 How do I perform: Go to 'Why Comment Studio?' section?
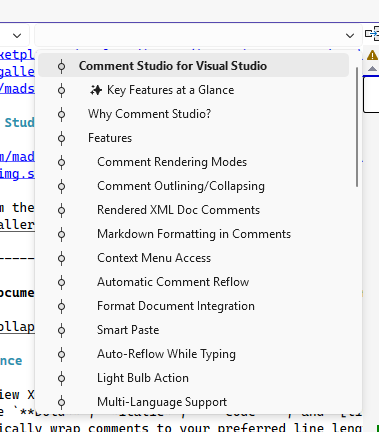[x=193, y=114]
